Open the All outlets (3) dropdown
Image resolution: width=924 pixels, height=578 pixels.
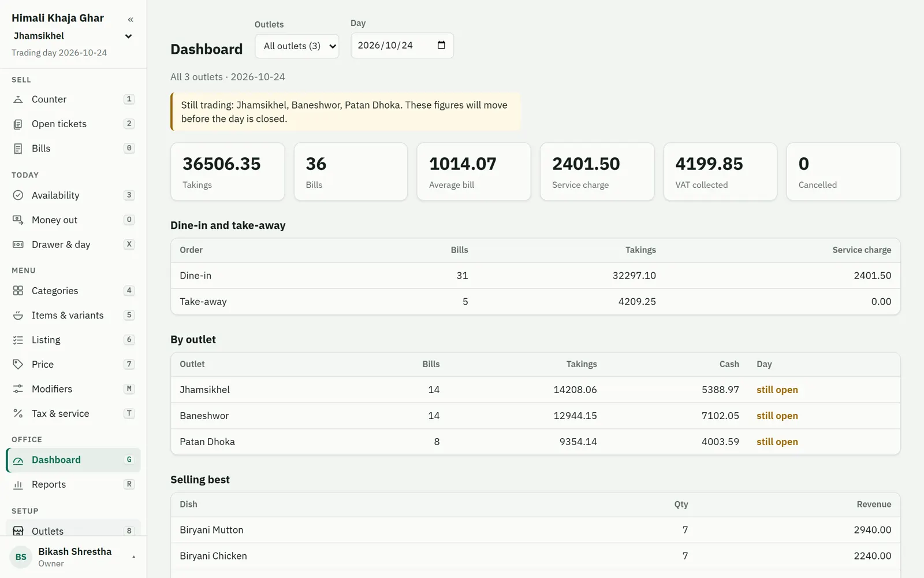pyautogui.click(x=297, y=46)
